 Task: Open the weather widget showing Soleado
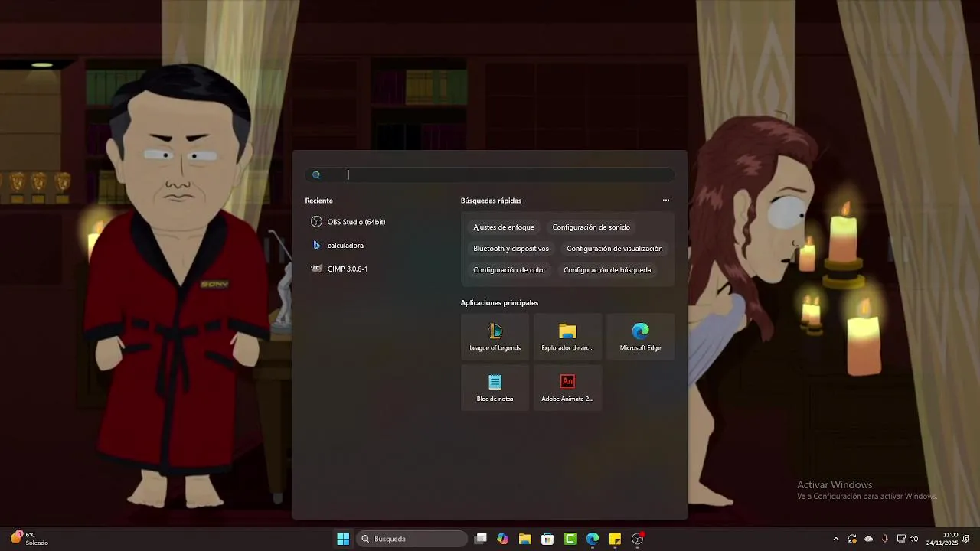pos(29,539)
